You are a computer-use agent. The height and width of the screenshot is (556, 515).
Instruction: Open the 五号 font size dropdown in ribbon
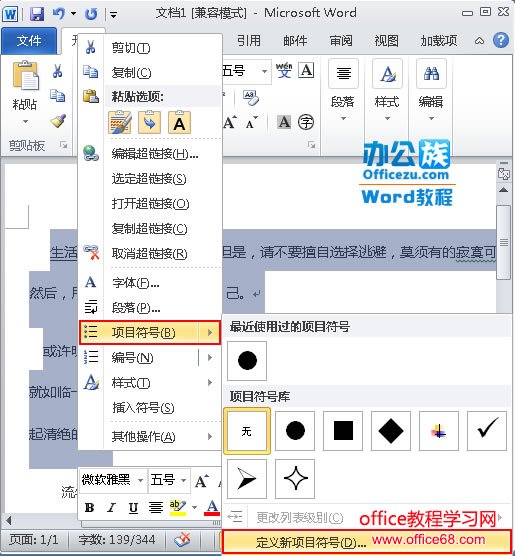(264, 71)
